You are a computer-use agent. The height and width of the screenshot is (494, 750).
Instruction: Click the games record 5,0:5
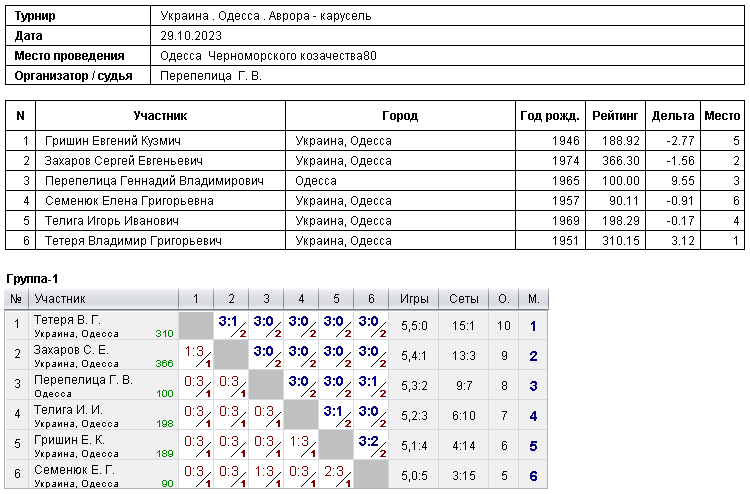[414, 476]
